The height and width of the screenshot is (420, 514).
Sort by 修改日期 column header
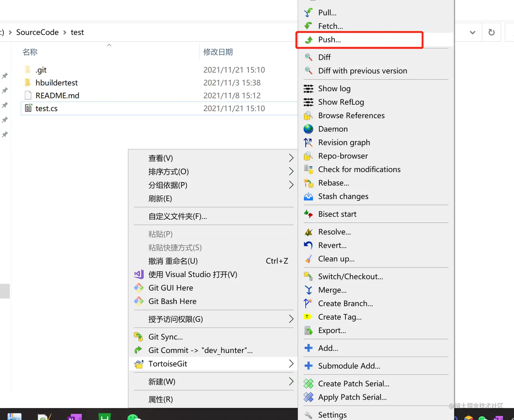point(218,52)
